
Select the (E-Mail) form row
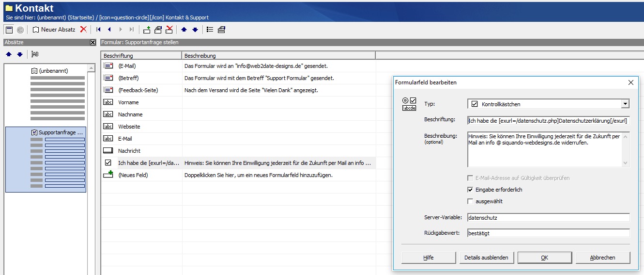(238, 66)
